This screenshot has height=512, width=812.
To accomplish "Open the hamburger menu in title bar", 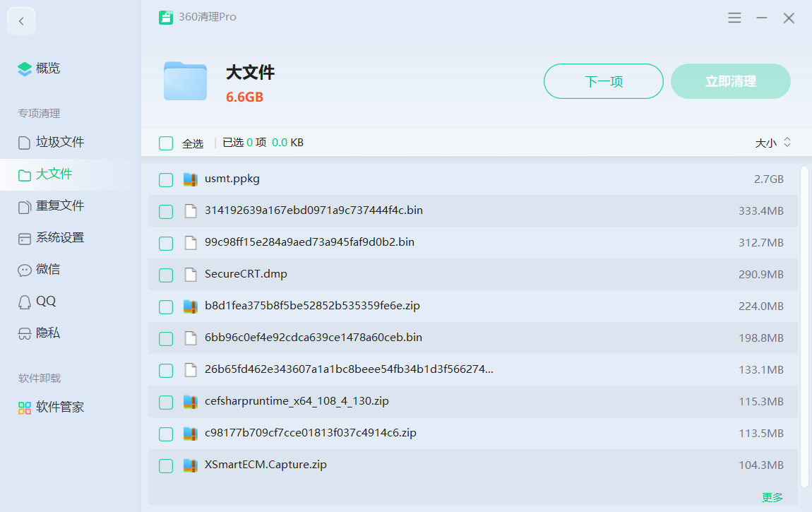I will pos(734,18).
